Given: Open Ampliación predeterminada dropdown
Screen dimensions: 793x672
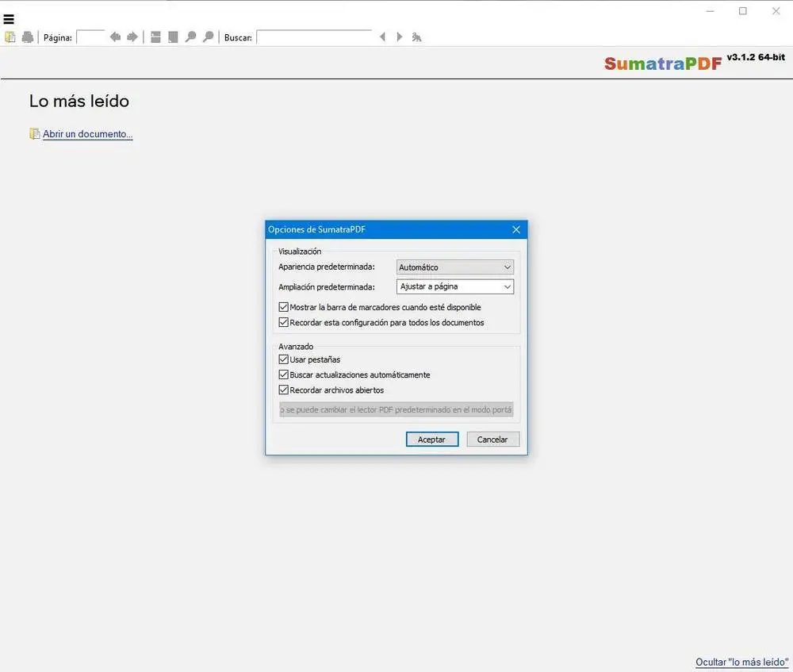Looking at the screenshot, I should 455,286.
